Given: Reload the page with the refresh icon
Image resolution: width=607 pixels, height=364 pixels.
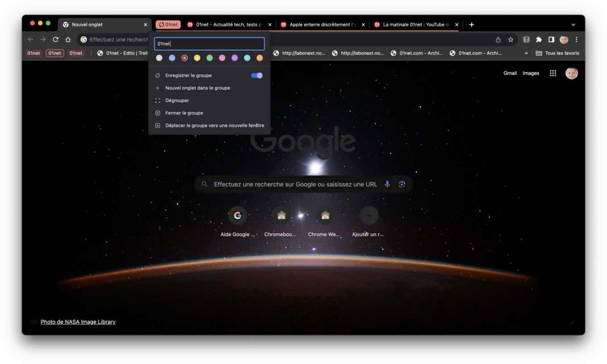Looking at the screenshot, I should click(55, 40).
